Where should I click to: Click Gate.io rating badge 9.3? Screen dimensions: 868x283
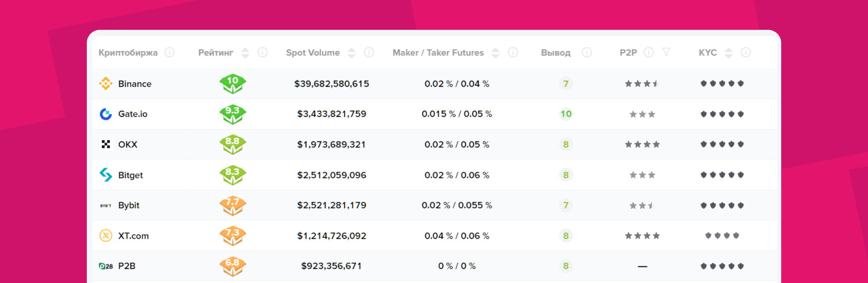(233, 114)
